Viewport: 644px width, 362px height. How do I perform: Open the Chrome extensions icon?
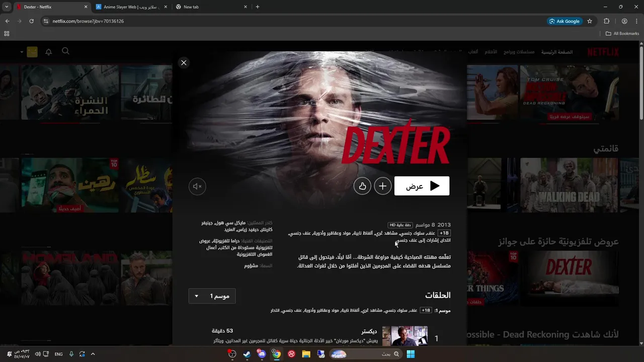pos(606,21)
